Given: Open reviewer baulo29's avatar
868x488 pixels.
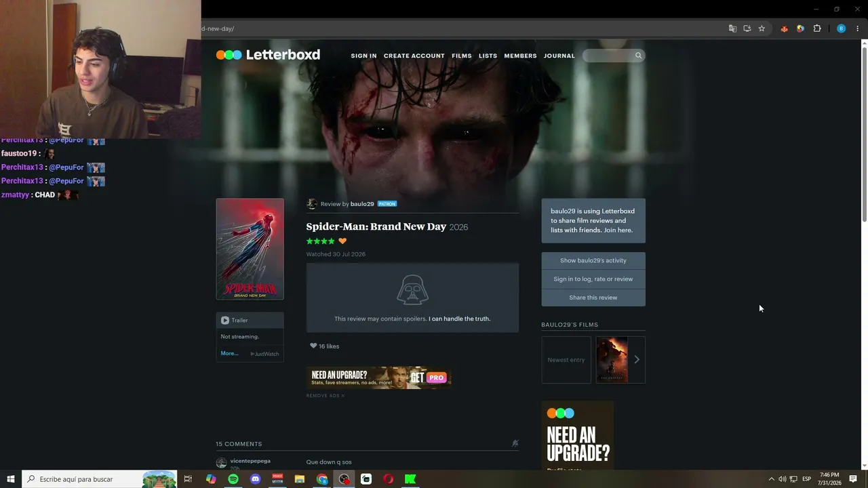Looking at the screenshot, I should click(x=312, y=204).
